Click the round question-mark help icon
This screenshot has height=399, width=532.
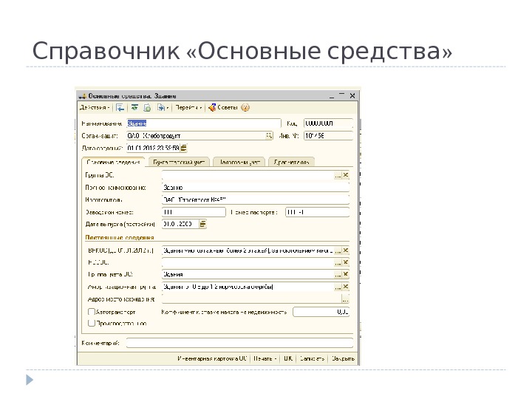[245, 108]
